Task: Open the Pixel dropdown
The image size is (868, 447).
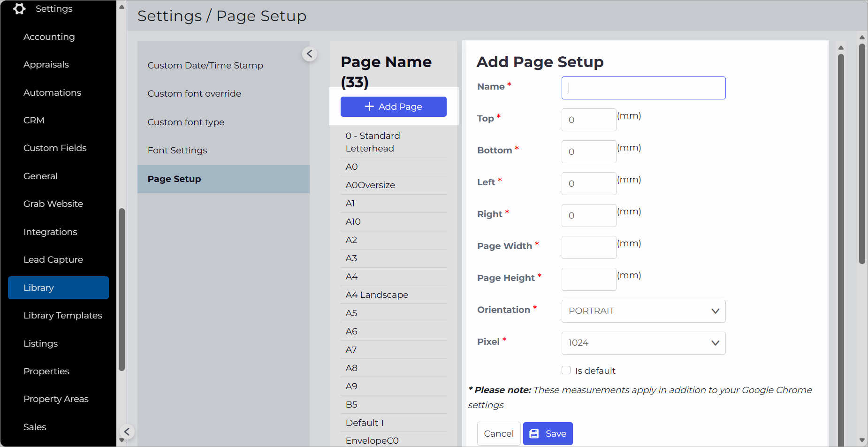Action: [x=643, y=343]
